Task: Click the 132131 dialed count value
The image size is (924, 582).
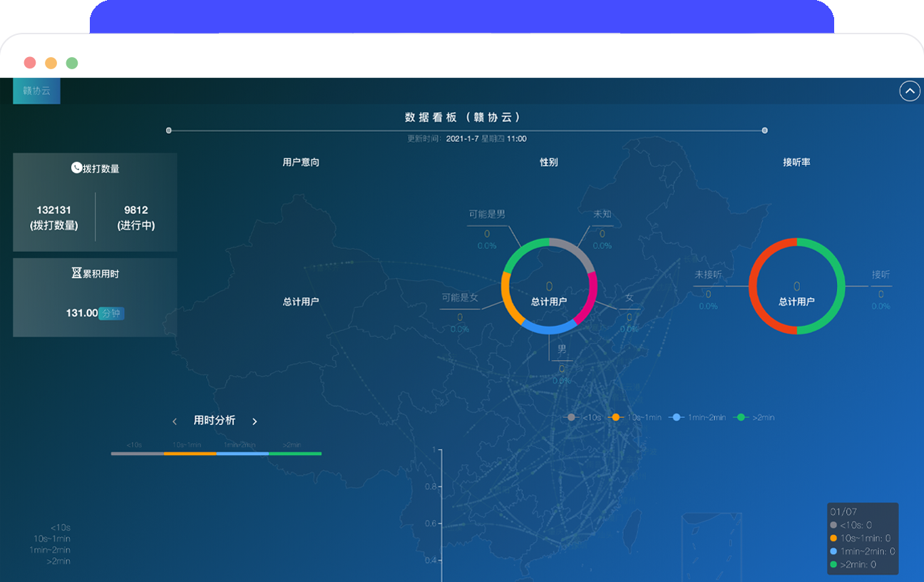Action: click(x=54, y=210)
